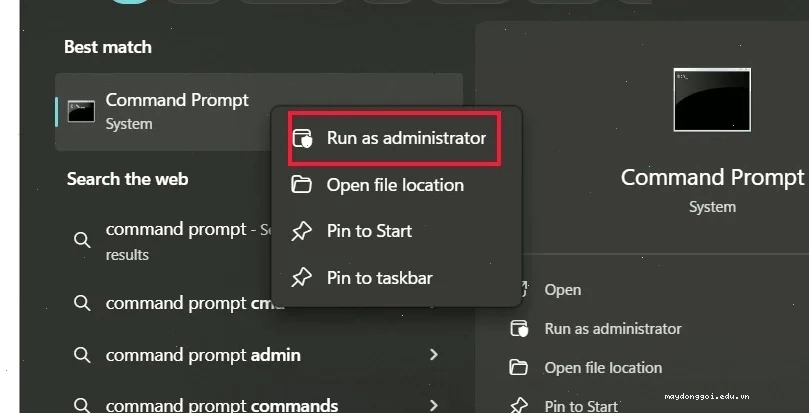
Task: Click the 'Search the web' heading
Action: click(x=127, y=179)
